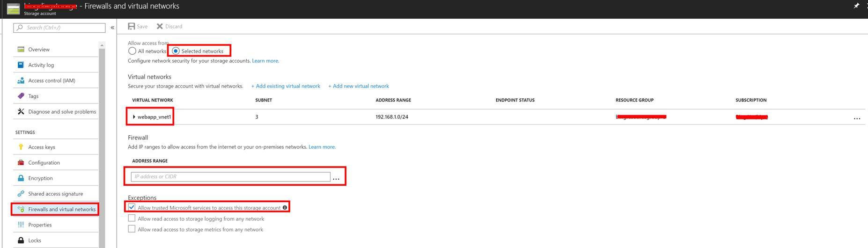The width and height of the screenshot is (868, 248).
Task: Select the All networks radio button
Action: (x=132, y=51)
